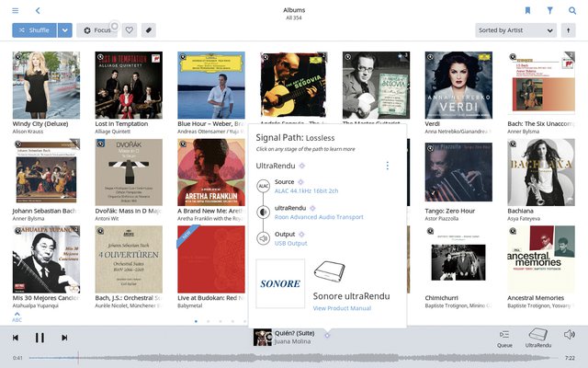
Task: Open the Tango: Zero Hour album cover
Action: (458, 172)
